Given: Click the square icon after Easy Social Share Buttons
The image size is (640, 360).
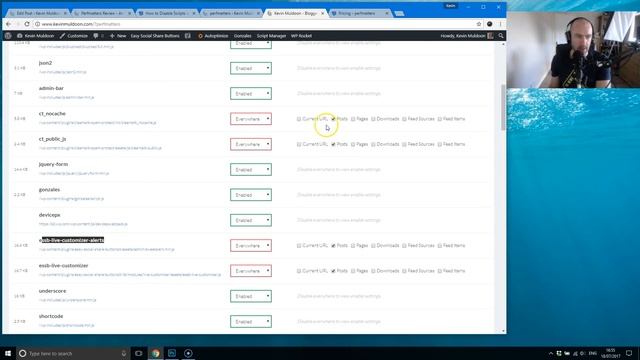Looking at the screenshot, I should coord(188,36).
